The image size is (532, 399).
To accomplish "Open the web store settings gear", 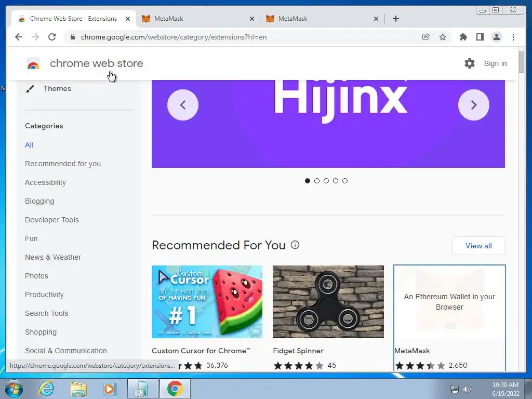I will (470, 63).
